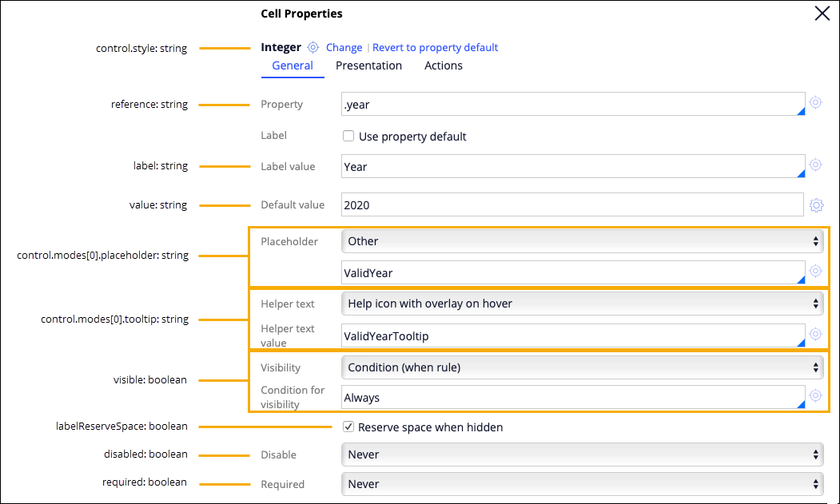Expand the Required dropdown
Image resolution: width=840 pixels, height=504 pixels.
583,484
